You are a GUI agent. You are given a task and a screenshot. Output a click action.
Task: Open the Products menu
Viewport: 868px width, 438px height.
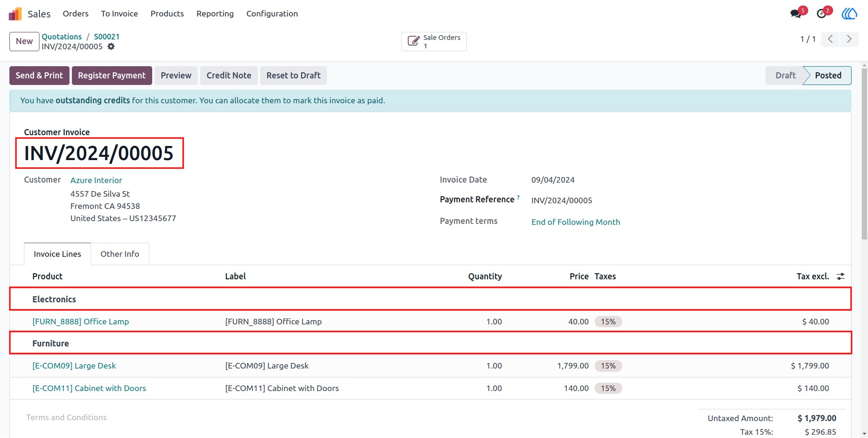pyautogui.click(x=167, y=14)
